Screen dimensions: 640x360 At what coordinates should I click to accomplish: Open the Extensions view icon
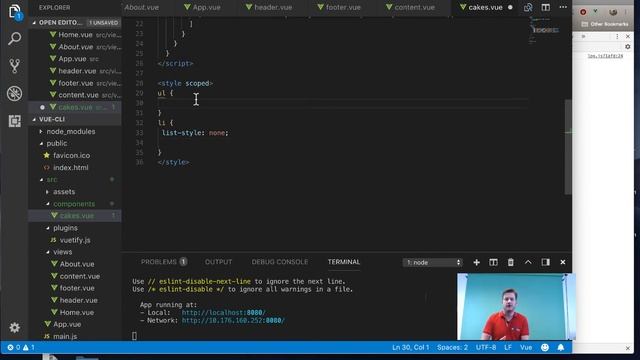(x=14, y=121)
